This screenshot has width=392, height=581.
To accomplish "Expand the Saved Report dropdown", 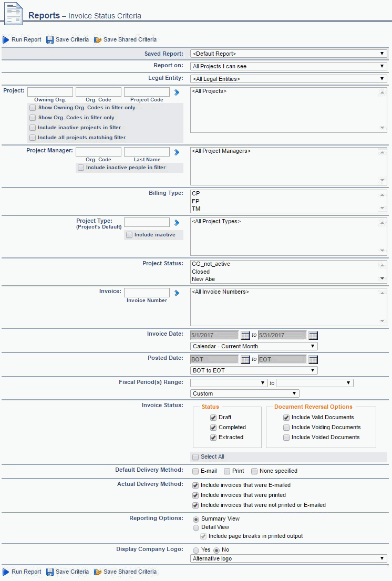I will pos(288,54).
